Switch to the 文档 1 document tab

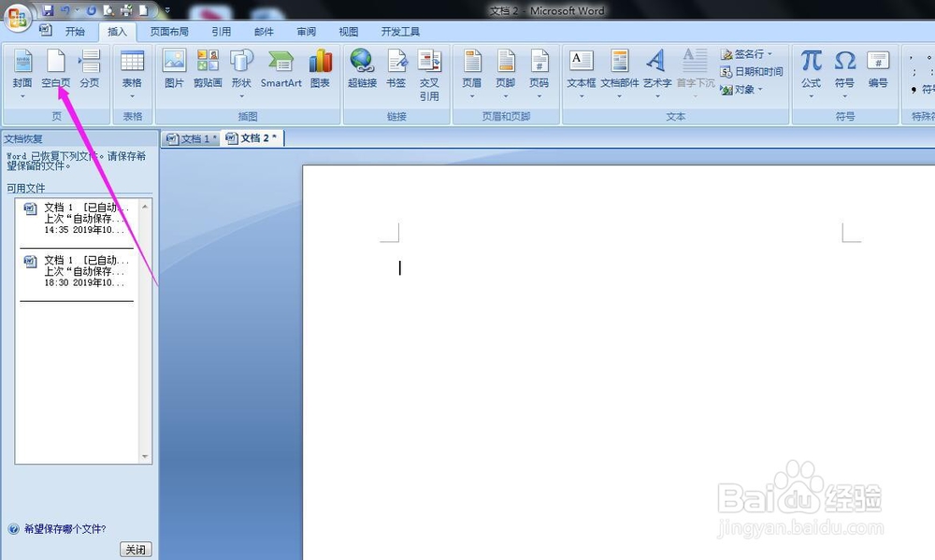click(192, 138)
